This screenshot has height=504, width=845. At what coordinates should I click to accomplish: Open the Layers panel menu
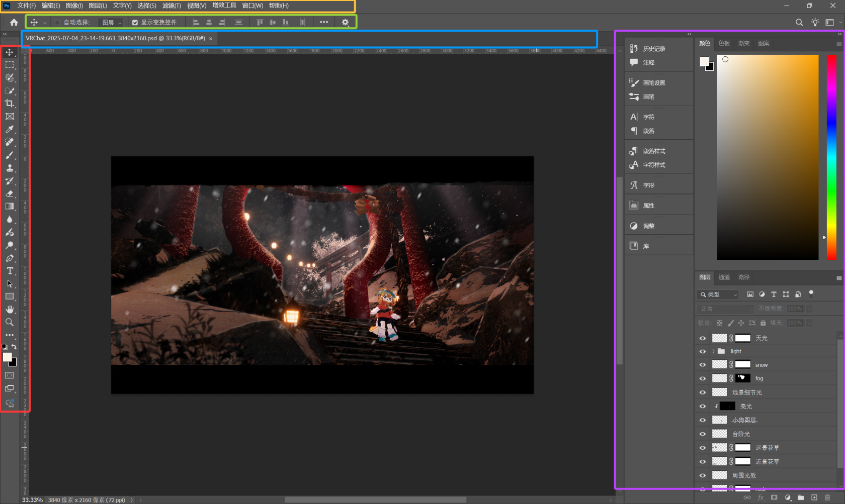tap(839, 278)
